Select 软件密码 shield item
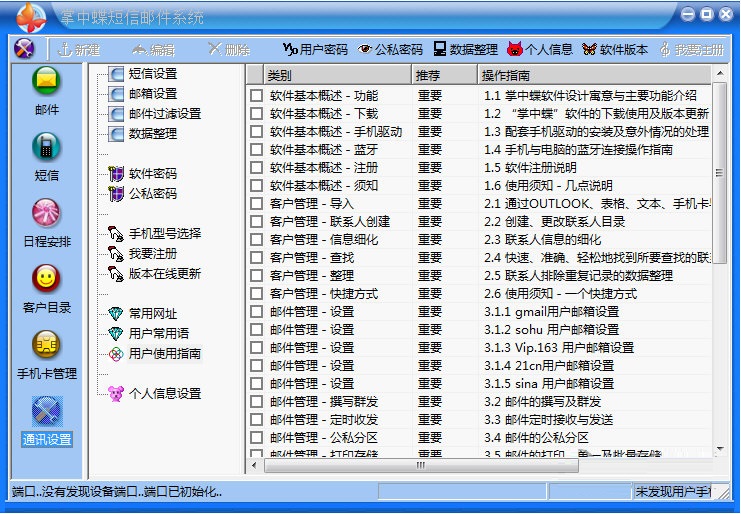The height and width of the screenshot is (514, 741). point(143,174)
